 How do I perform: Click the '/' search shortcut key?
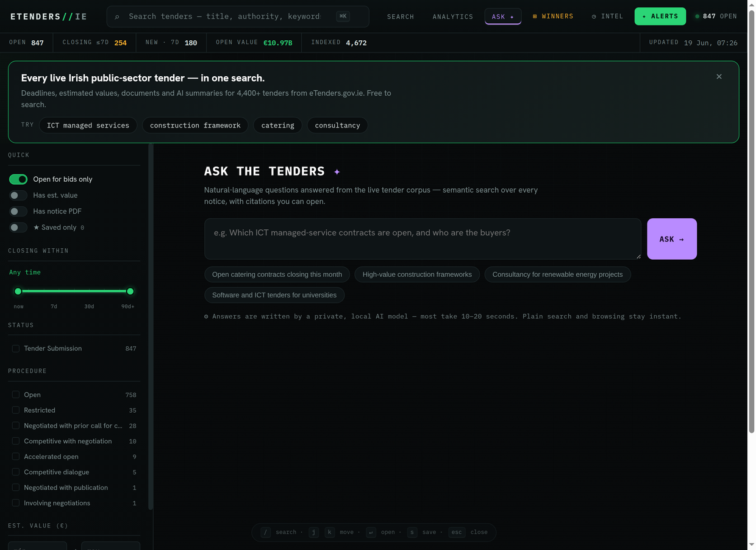(266, 532)
